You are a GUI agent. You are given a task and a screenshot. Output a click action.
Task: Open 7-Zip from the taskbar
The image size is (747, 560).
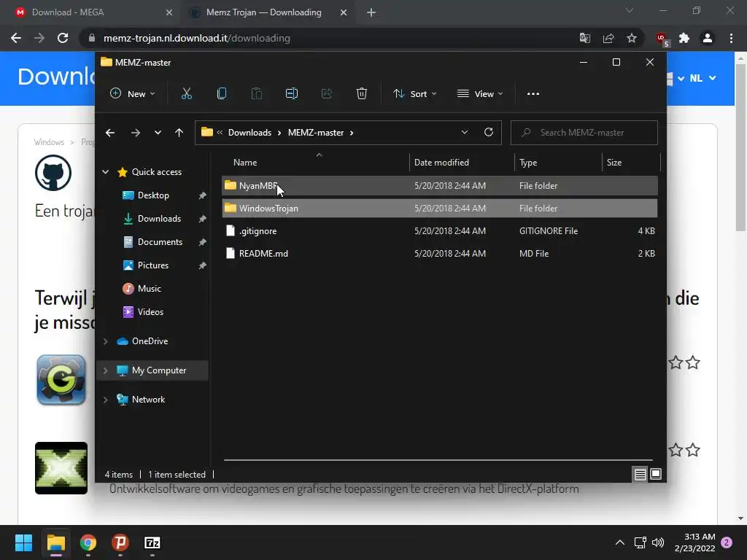click(x=152, y=542)
